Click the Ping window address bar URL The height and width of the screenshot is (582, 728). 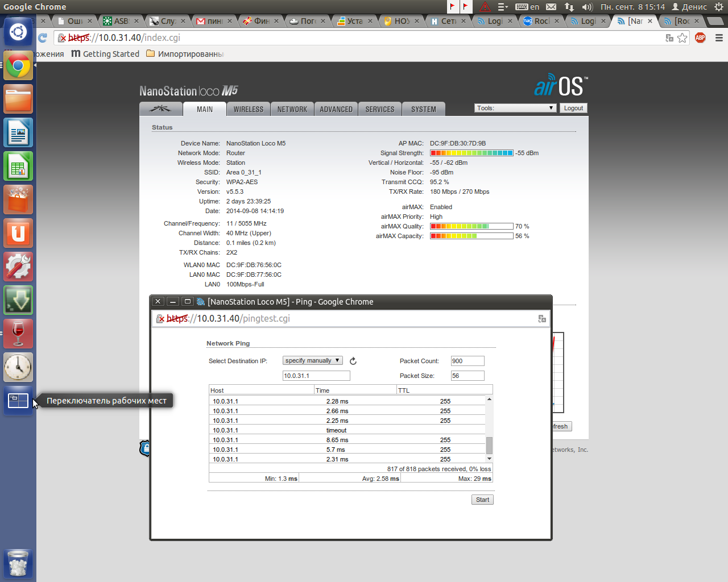click(x=228, y=319)
